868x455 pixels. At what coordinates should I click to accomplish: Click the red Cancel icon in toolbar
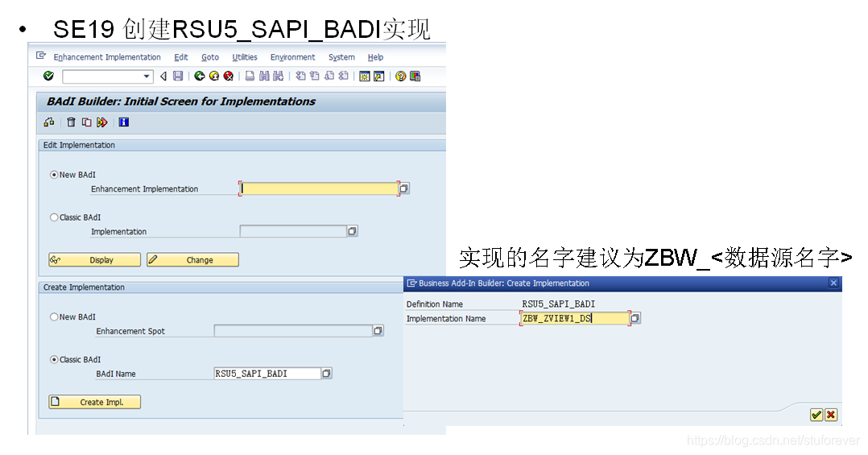coord(228,76)
